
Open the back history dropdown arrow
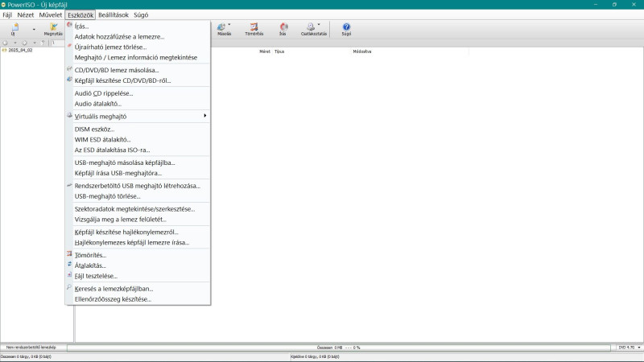(x=14, y=43)
